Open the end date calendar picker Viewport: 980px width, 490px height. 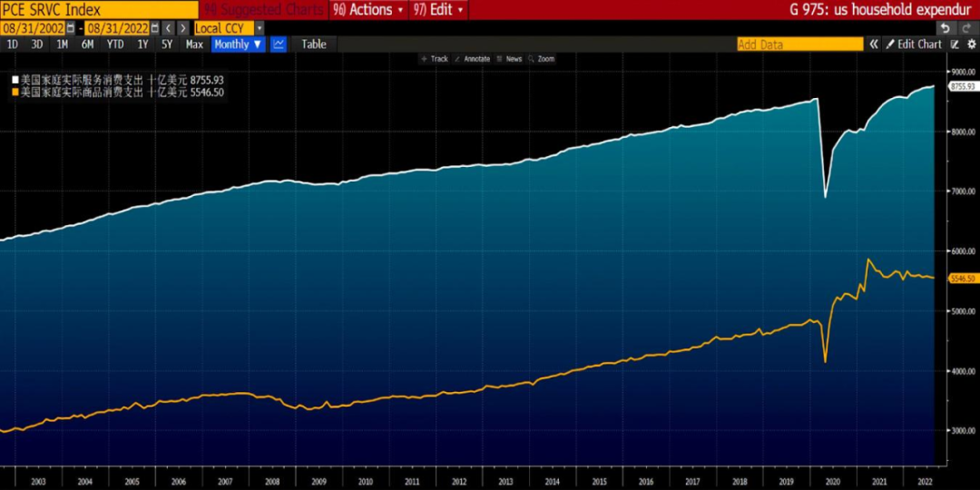click(x=155, y=29)
